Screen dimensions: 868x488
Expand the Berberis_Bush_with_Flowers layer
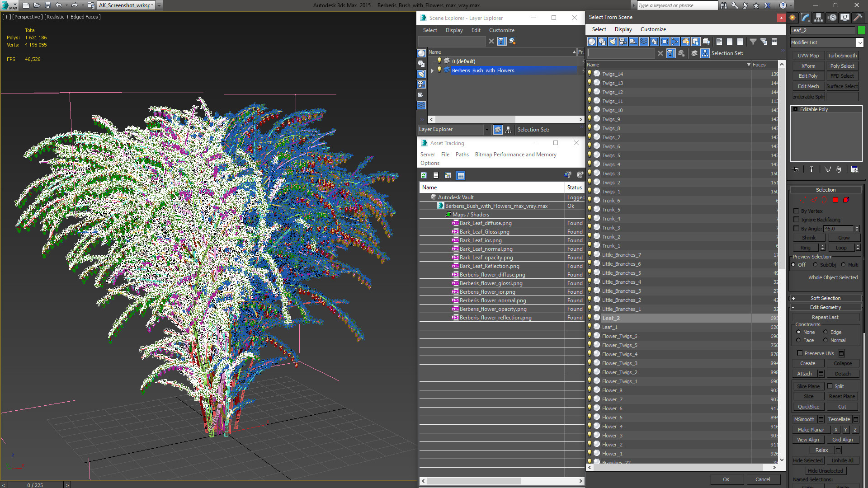432,70
